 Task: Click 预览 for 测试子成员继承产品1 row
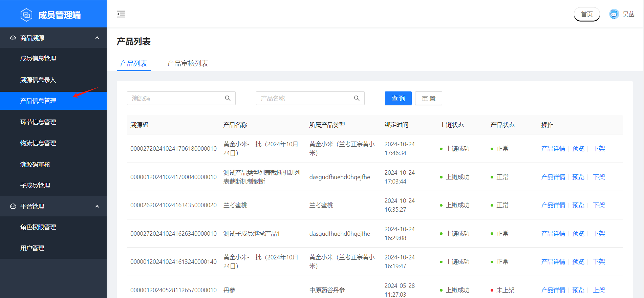tap(578, 234)
